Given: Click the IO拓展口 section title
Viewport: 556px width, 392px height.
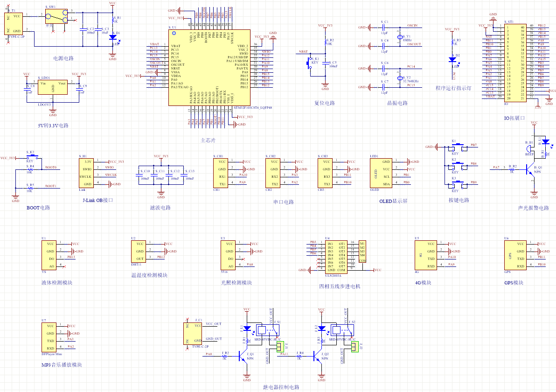Looking at the screenshot, I should [514, 118].
